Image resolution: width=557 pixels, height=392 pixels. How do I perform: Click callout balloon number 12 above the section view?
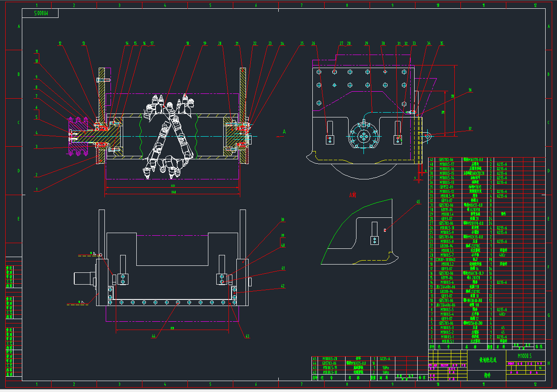[x=60, y=43]
